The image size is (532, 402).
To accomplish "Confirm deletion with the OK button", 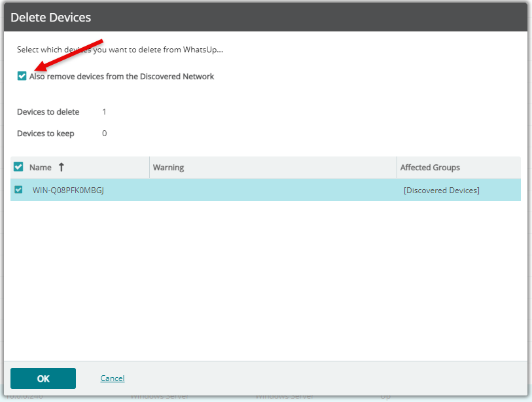I will 43,378.
